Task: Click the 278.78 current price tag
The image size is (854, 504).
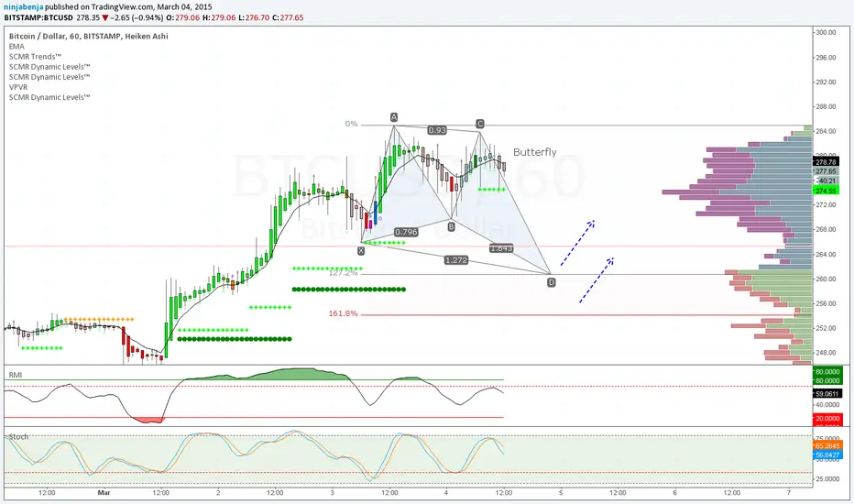Action: (x=826, y=162)
